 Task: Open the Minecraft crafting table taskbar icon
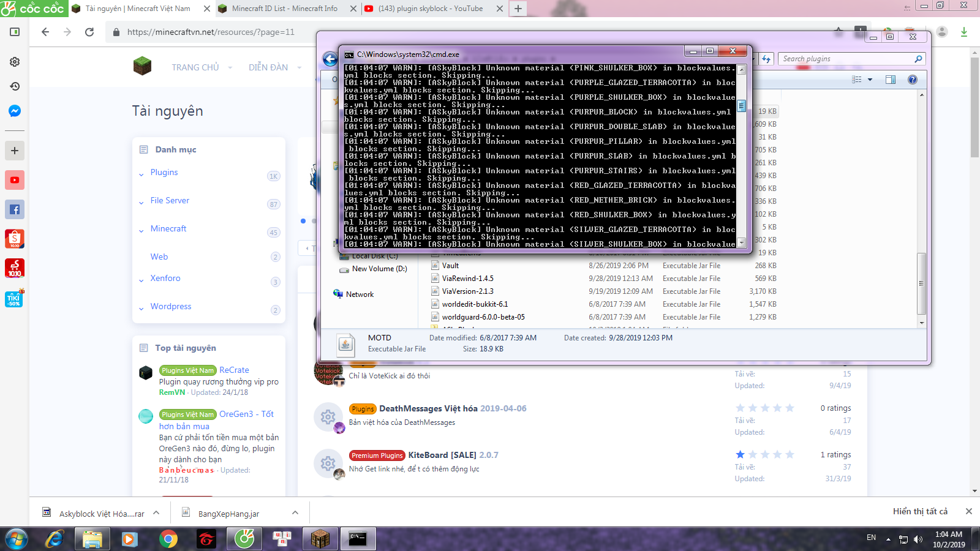[320, 539]
